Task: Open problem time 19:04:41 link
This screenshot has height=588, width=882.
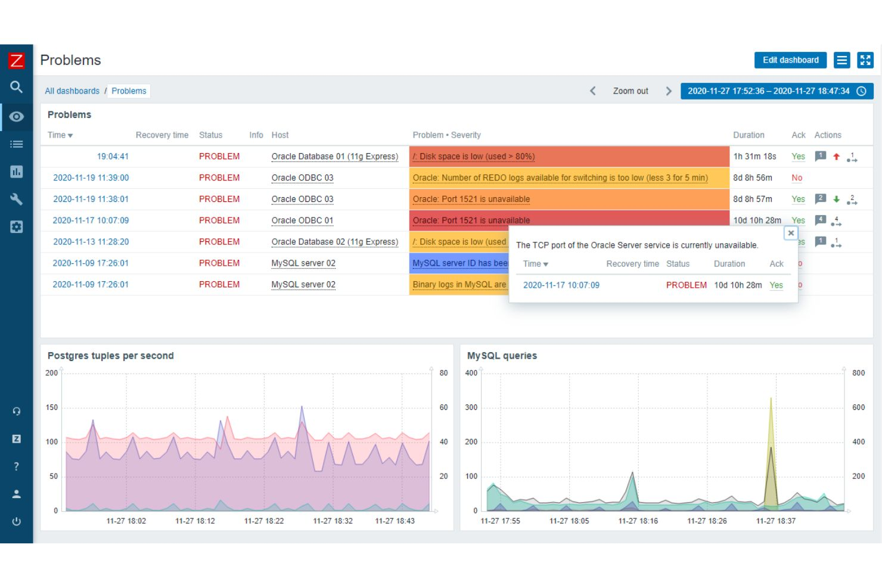Action: (113, 157)
